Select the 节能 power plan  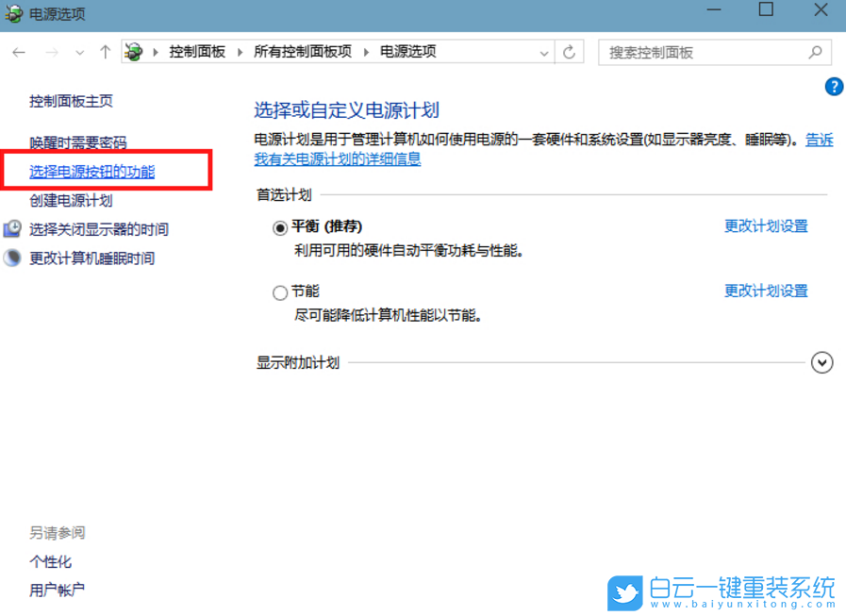coord(280,291)
